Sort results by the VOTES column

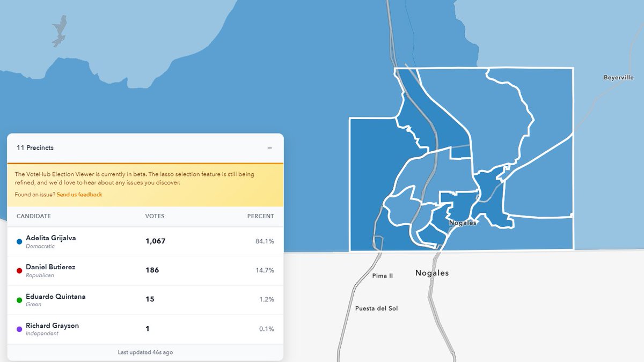(156, 216)
